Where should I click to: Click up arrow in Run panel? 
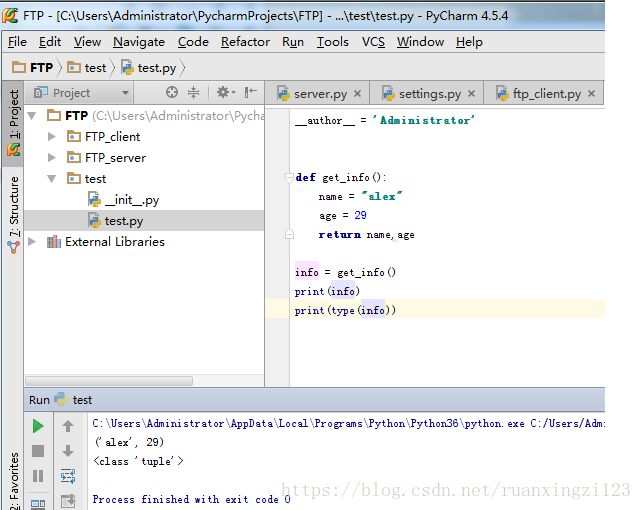tap(68, 427)
